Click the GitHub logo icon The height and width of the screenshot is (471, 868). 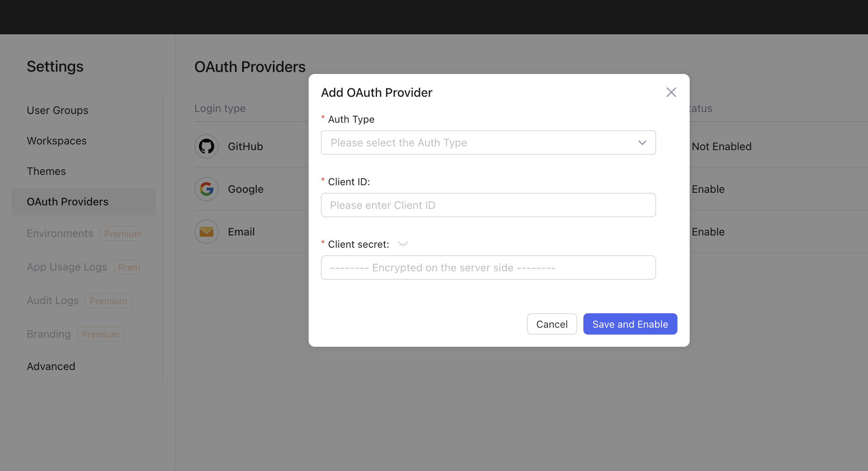[207, 146]
